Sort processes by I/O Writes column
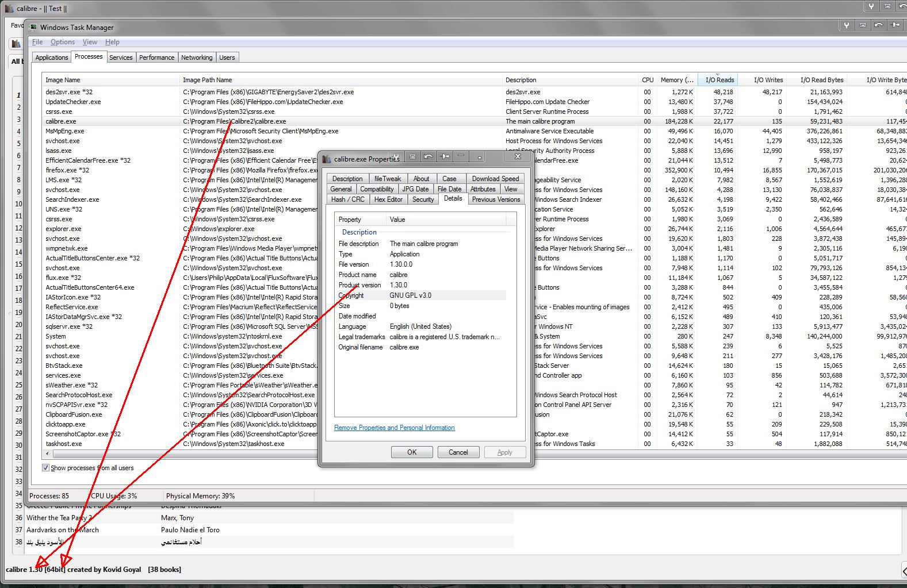The height and width of the screenshot is (588, 907). 762,80
